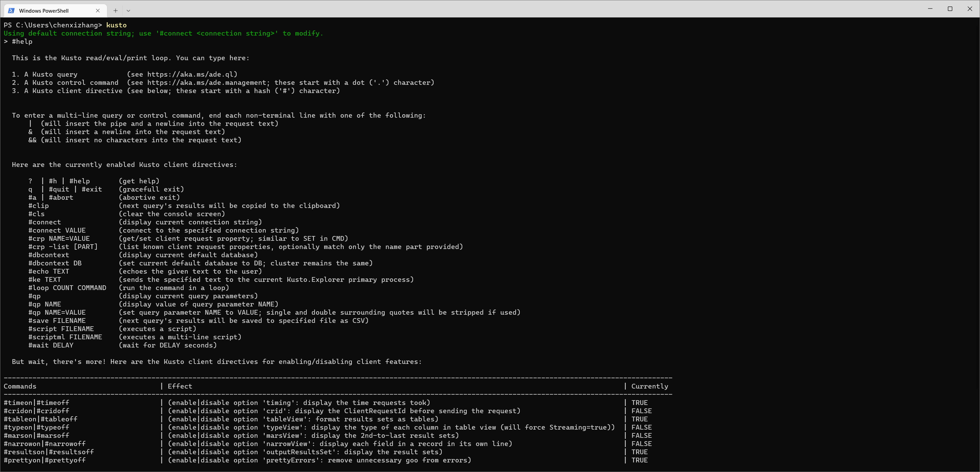This screenshot has height=472, width=980.
Task: Click '#cls' directive text
Action: point(36,214)
